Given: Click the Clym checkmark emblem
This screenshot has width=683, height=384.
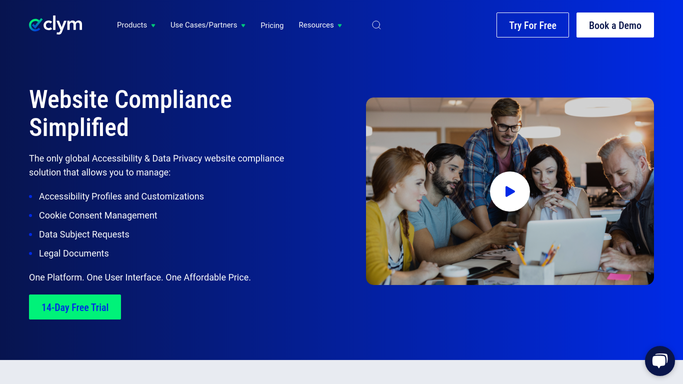Looking at the screenshot, I should (35, 25).
